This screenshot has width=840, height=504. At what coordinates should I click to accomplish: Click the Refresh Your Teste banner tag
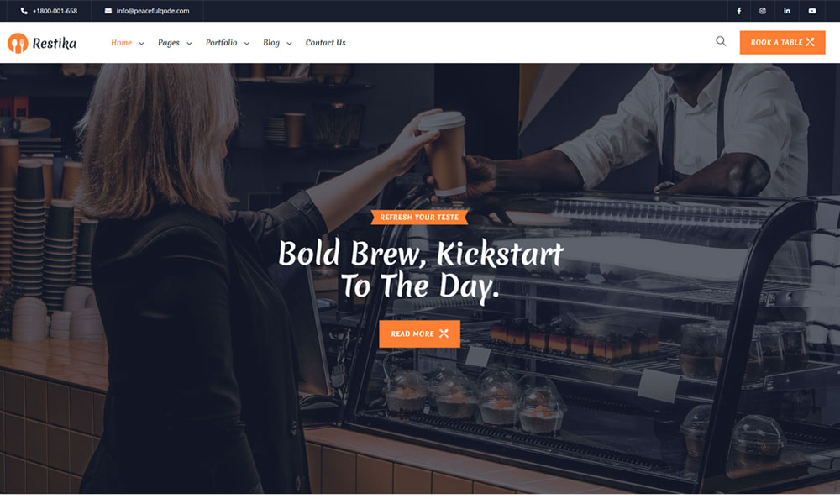click(419, 217)
